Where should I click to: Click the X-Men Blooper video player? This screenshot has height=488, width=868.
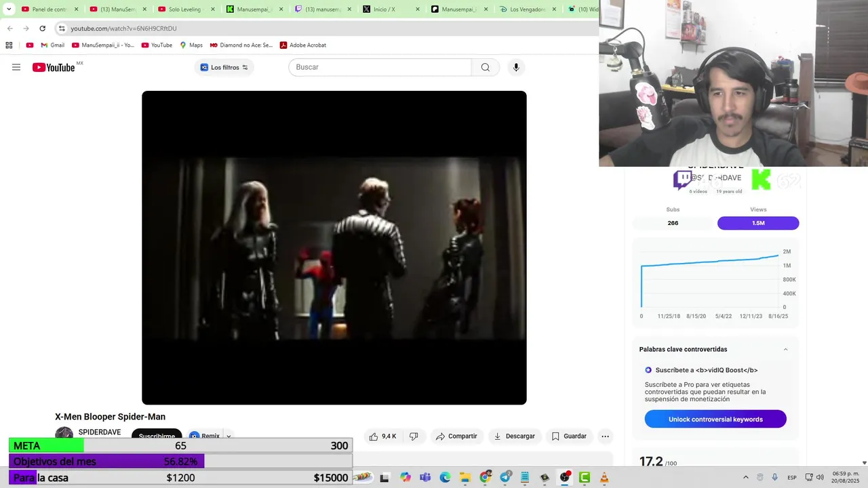334,247
